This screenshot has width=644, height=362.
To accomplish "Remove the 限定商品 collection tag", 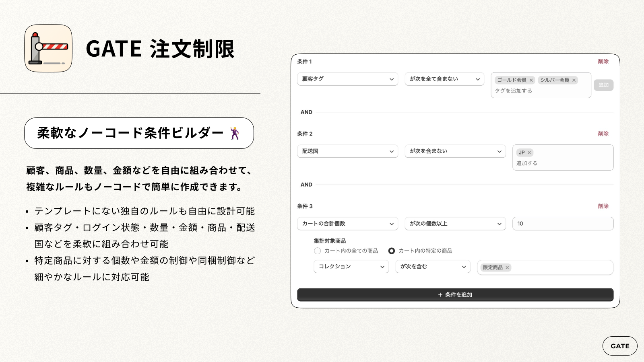I will (x=507, y=267).
